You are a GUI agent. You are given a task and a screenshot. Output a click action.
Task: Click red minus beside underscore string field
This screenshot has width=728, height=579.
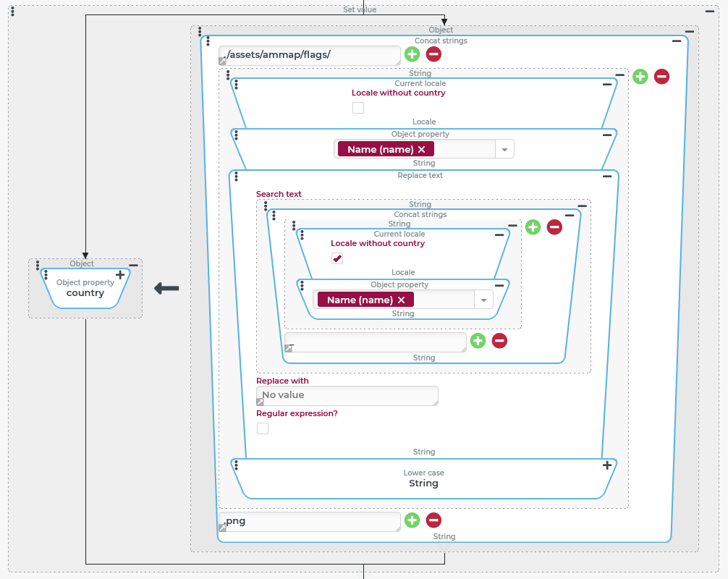499,341
